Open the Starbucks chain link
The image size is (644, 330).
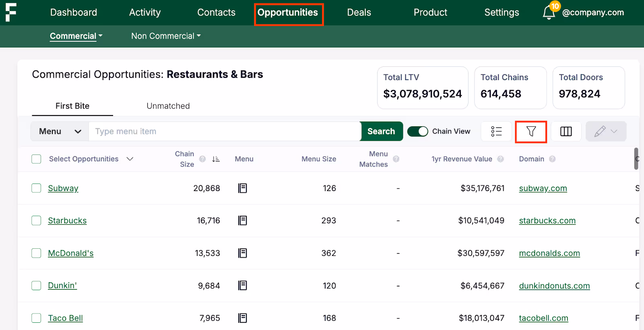tap(67, 221)
